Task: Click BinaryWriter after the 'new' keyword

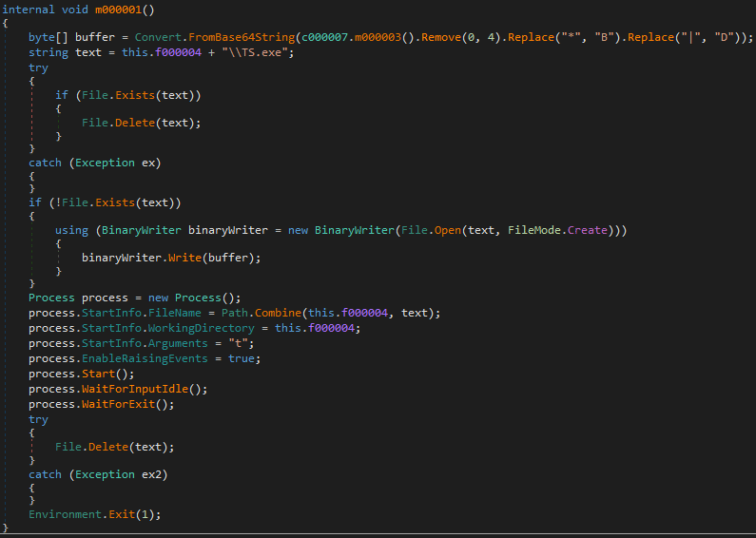Action: (355, 230)
